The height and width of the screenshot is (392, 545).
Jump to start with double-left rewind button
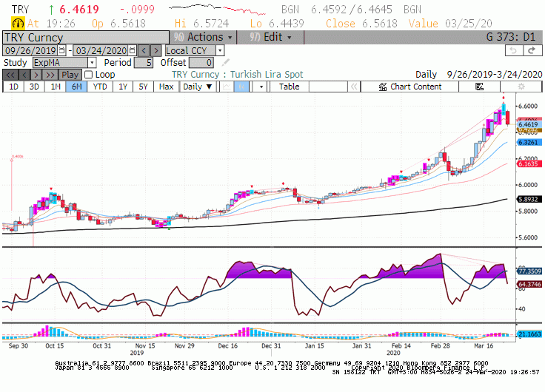tap(10, 75)
